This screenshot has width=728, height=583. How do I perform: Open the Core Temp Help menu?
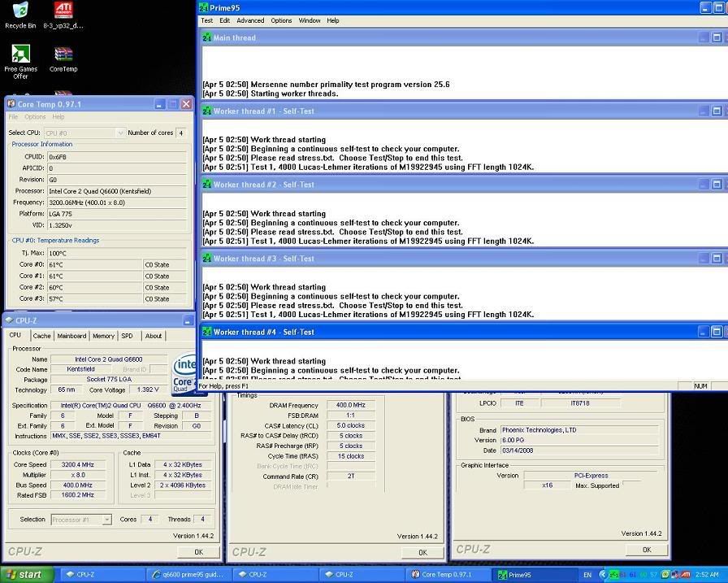58,116
